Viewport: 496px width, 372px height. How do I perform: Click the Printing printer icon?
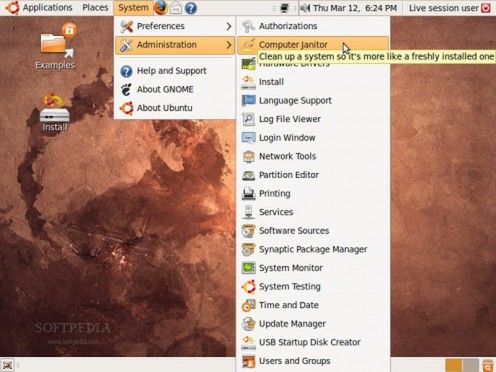tap(248, 194)
